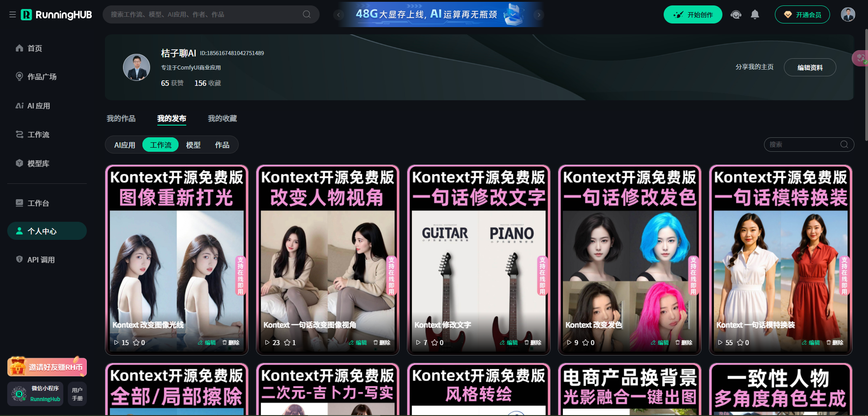Select the 作品 filter pill
This screenshot has width=868, height=416.
(x=222, y=145)
